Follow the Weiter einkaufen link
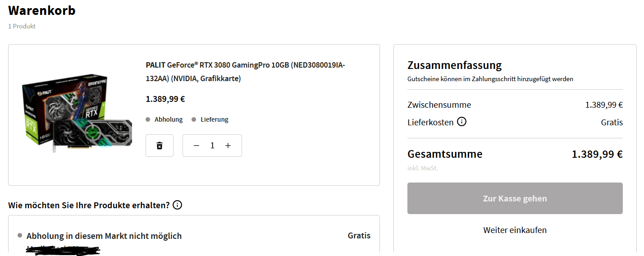 515,230
